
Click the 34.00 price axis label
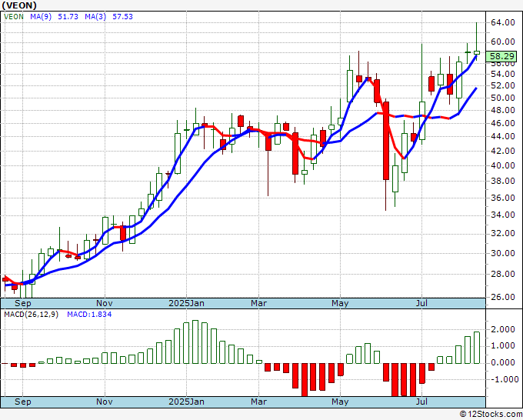coord(503,215)
